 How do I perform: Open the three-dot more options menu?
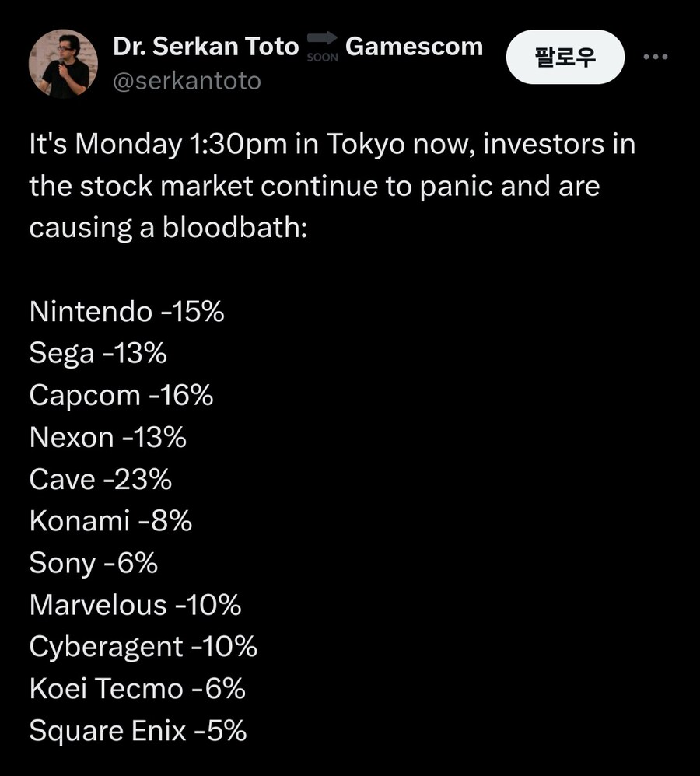click(x=656, y=58)
